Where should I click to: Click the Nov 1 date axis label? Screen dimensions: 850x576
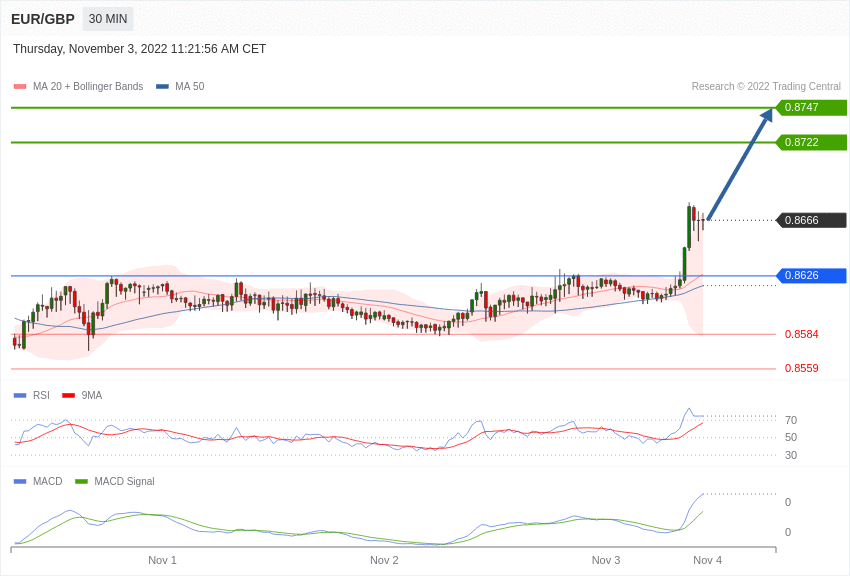pyautogui.click(x=162, y=560)
